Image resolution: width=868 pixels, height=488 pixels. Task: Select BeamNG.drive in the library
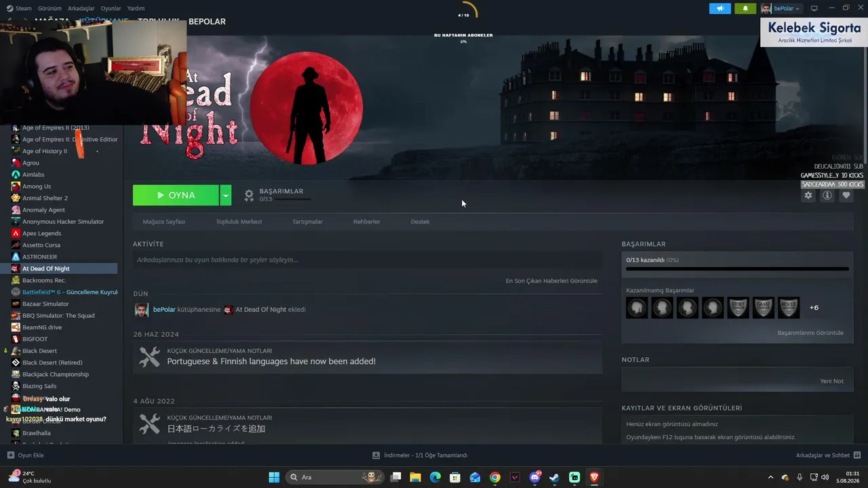[42, 327]
